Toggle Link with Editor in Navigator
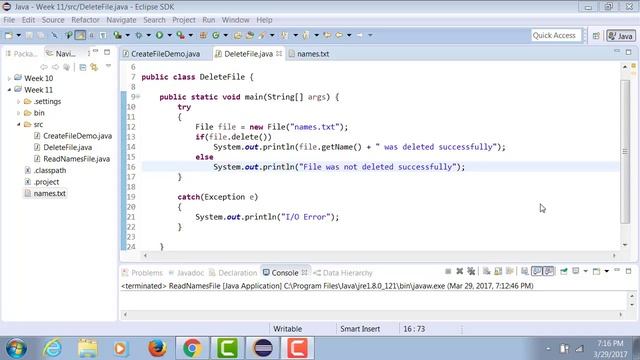Image resolution: width=640 pixels, height=360 pixels. point(94,67)
